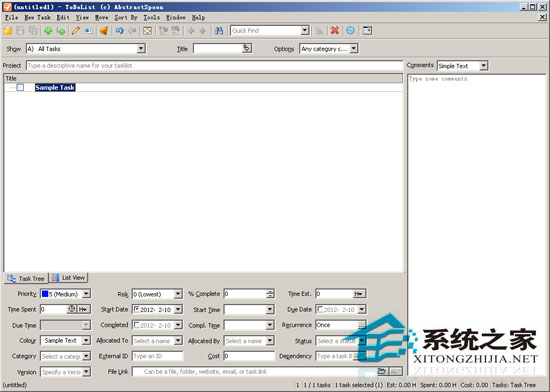
Task: Open the Options category filter dropdown
Action: (x=354, y=48)
